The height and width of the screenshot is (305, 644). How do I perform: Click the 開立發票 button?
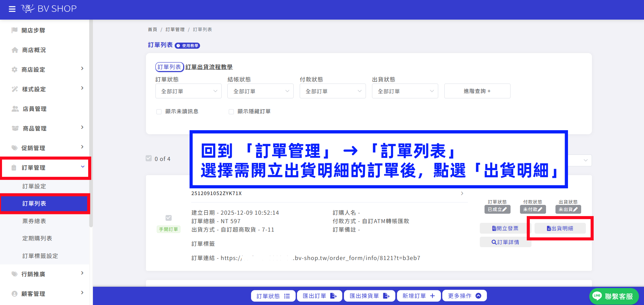pos(505,228)
